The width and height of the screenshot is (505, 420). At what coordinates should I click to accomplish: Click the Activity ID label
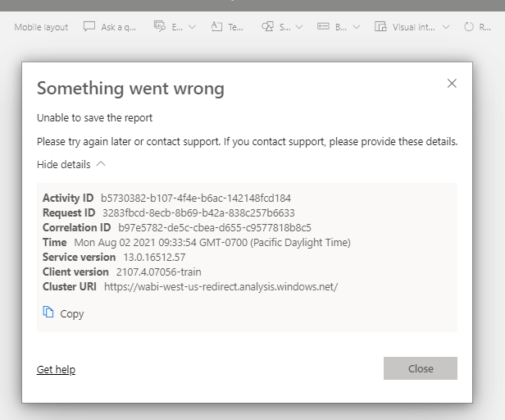[68, 198]
